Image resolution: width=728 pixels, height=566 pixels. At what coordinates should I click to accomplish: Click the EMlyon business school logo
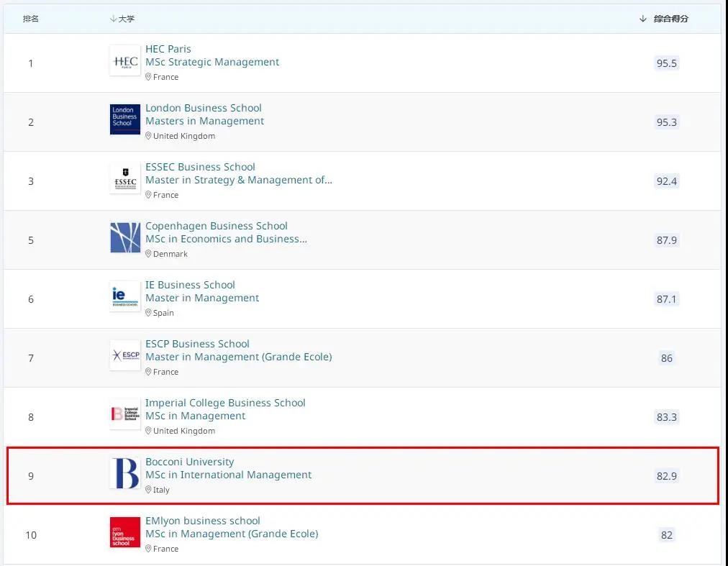[125, 532]
